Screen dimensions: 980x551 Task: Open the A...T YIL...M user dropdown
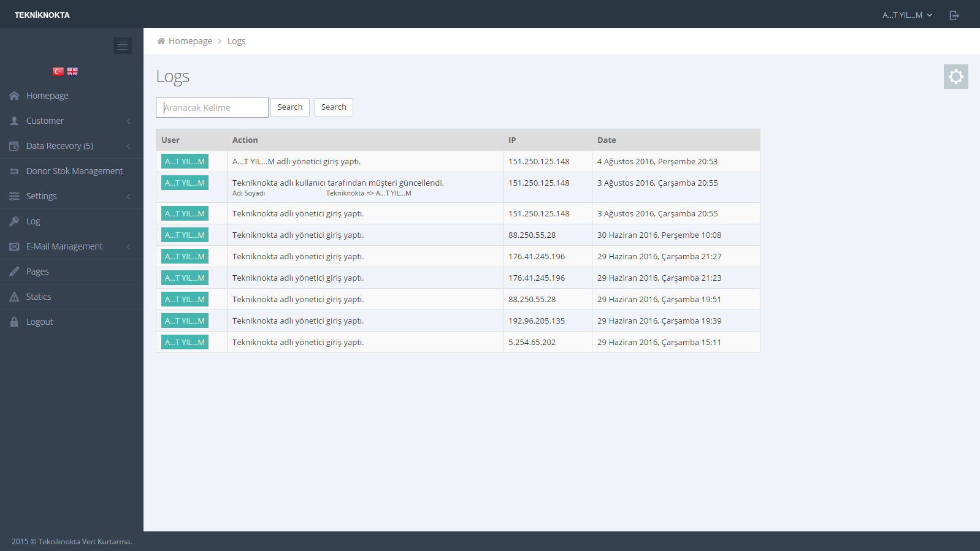pos(907,15)
